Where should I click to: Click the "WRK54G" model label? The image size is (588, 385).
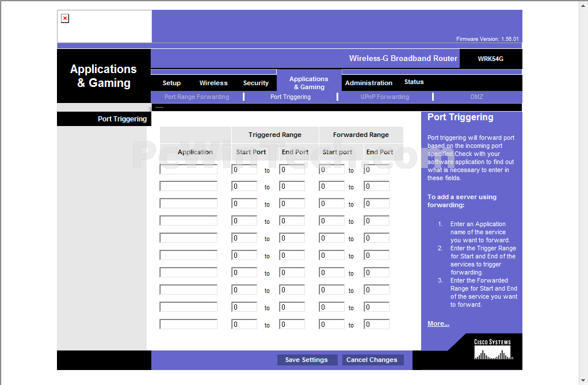491,59
